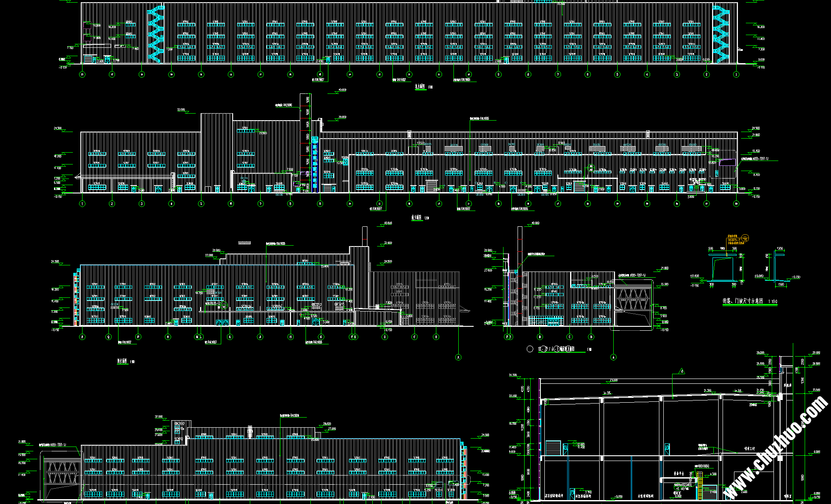
Task: Click the 1500 dimension in door slope detail
Action: pos(781,285)
